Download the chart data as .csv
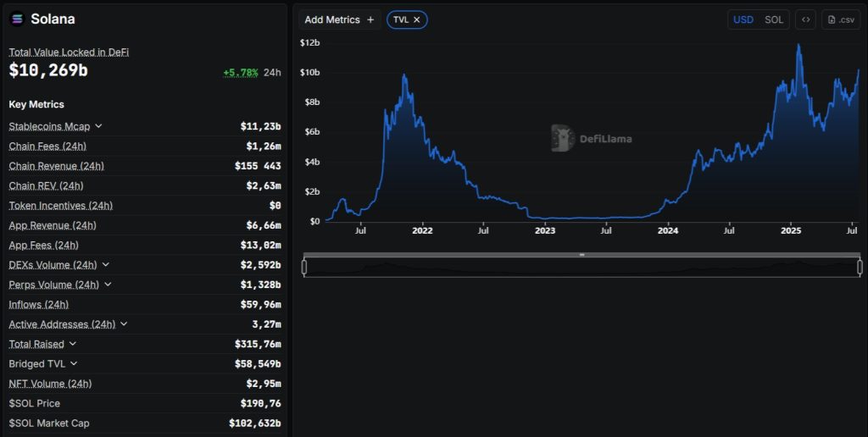 pyautogui.click(x=841, y=20)
